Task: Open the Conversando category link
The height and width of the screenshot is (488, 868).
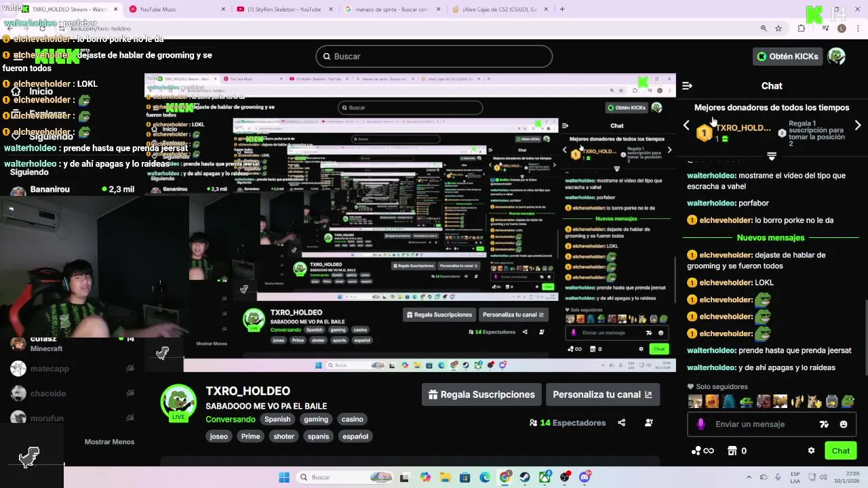Action: (x=231, y=420)
